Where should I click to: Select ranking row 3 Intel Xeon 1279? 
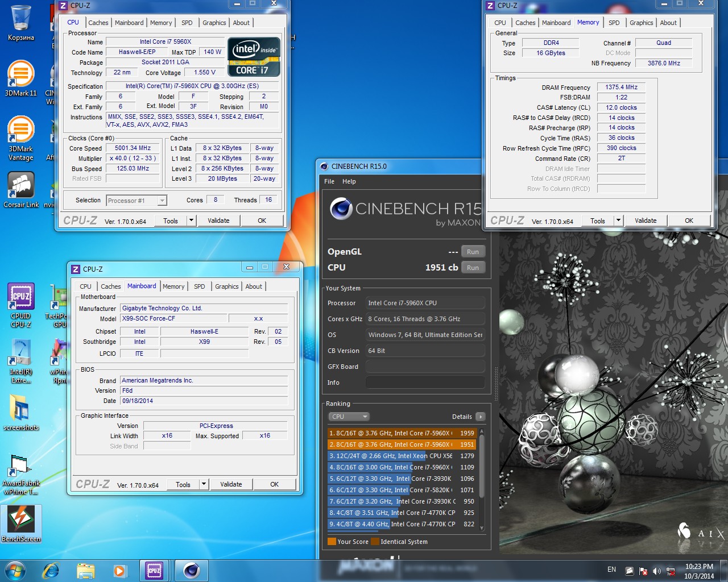402,456
